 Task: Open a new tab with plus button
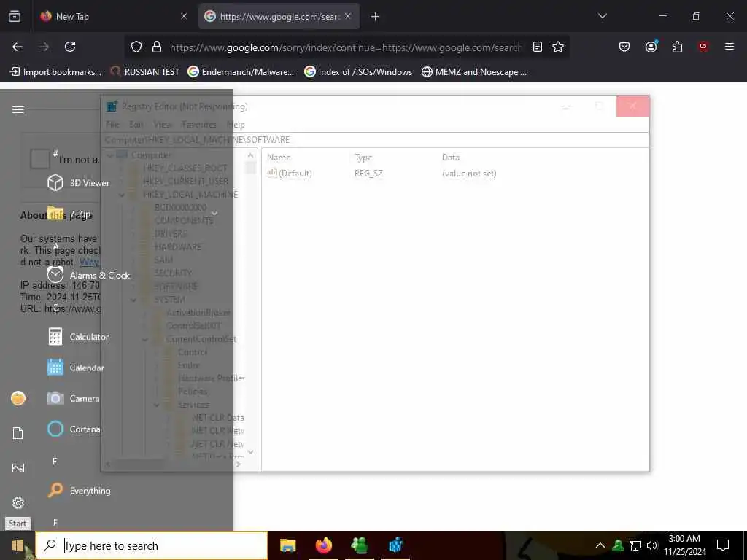coord(375,17)
